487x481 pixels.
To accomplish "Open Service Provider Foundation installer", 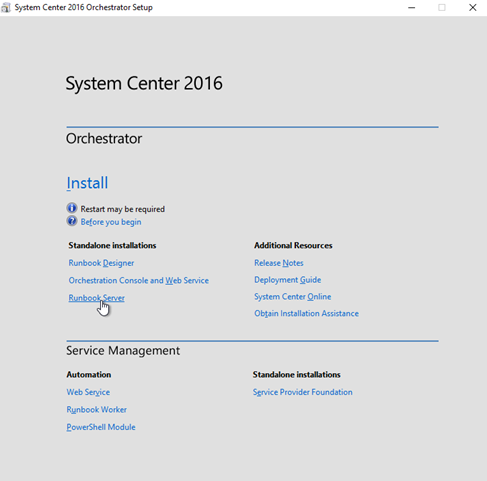I will 302,392.
